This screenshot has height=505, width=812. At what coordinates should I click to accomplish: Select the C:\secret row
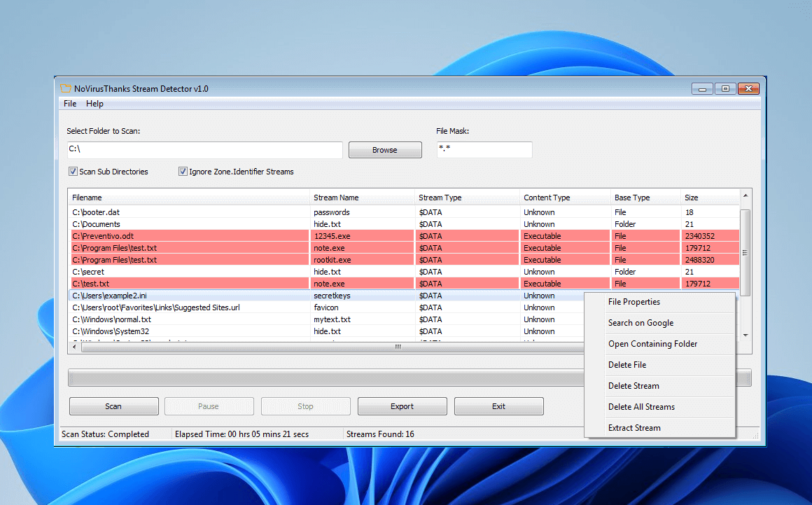click(x=403, y=272)
